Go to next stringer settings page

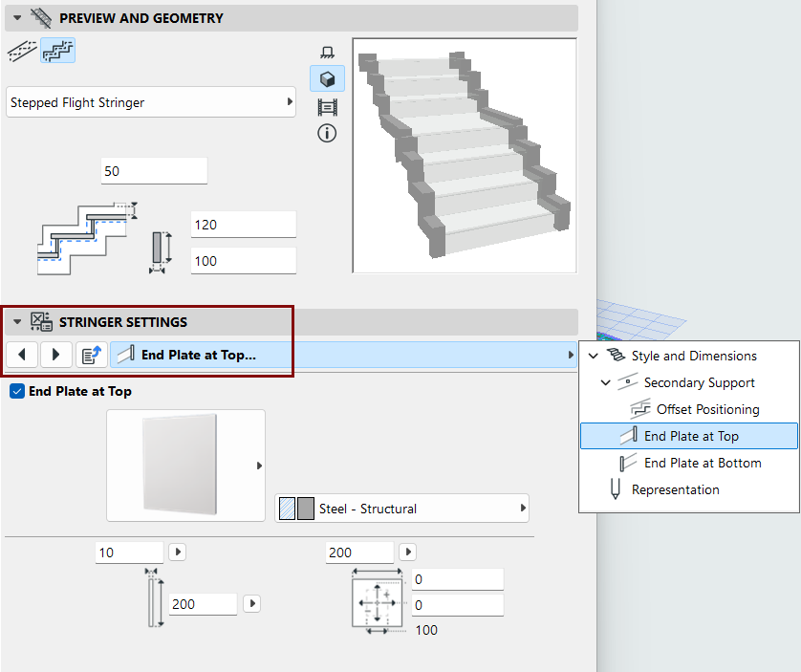tap(55, 355)
